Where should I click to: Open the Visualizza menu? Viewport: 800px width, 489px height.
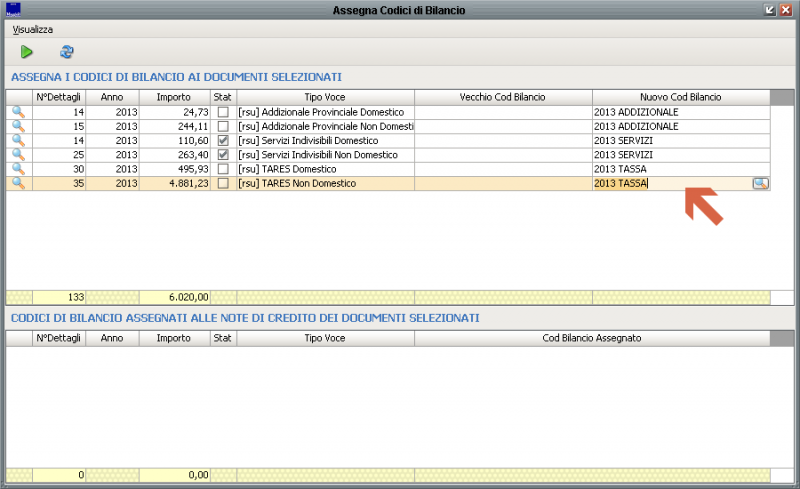pyautogui.click(x=33, y=30)
